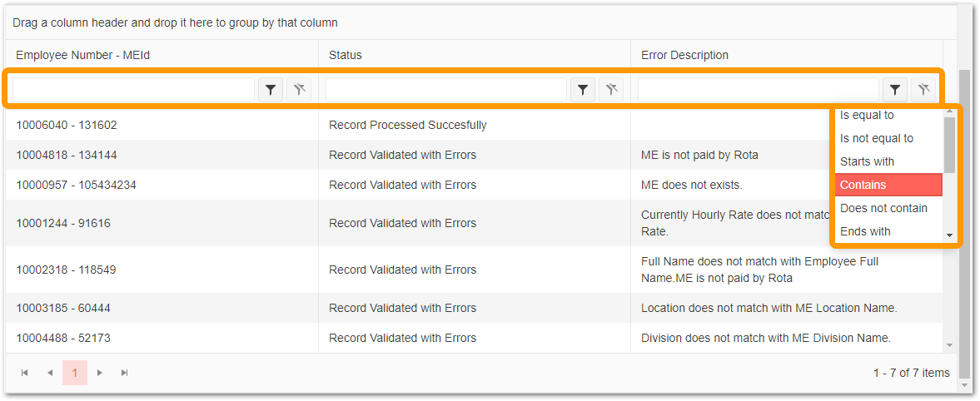The width and height of the screenshot is (980, 401).
Task: Go to the next page arrow
Action: (x=100, y=373)
